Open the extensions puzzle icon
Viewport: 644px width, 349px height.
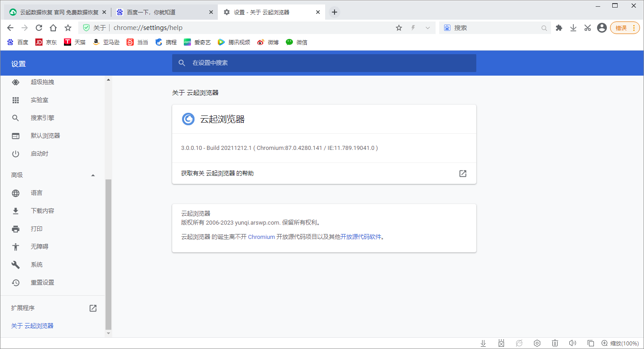tap(559, 28)
